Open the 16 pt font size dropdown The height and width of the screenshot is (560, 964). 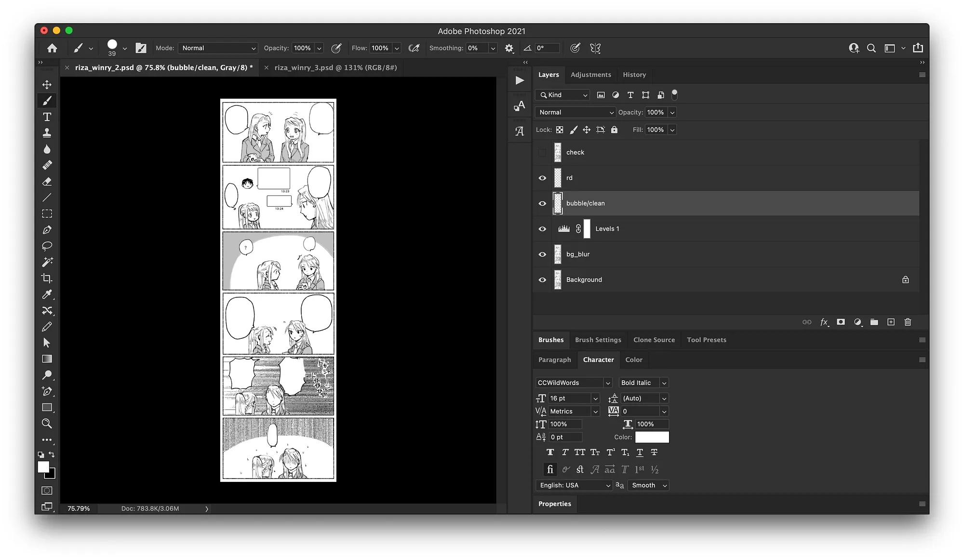(x=595, y=399)
